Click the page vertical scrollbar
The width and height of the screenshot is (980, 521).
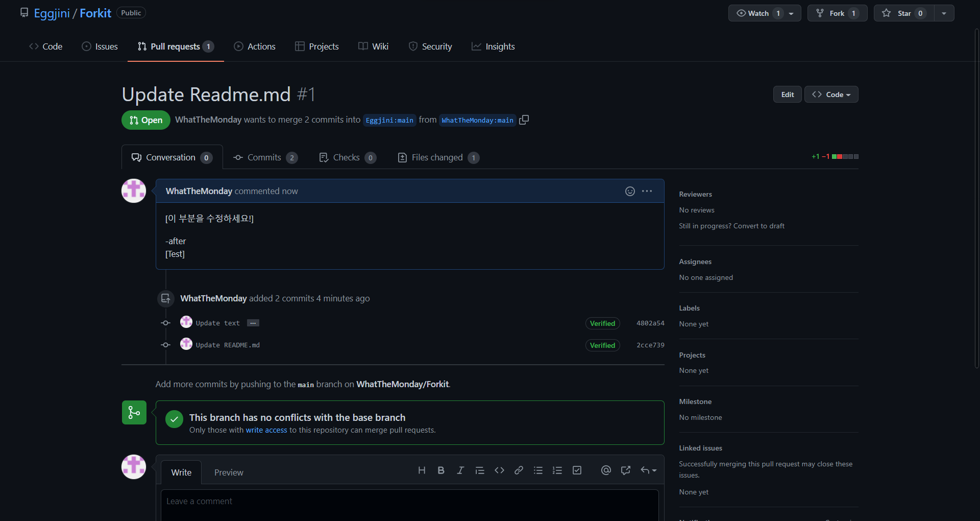coord(976,198)
